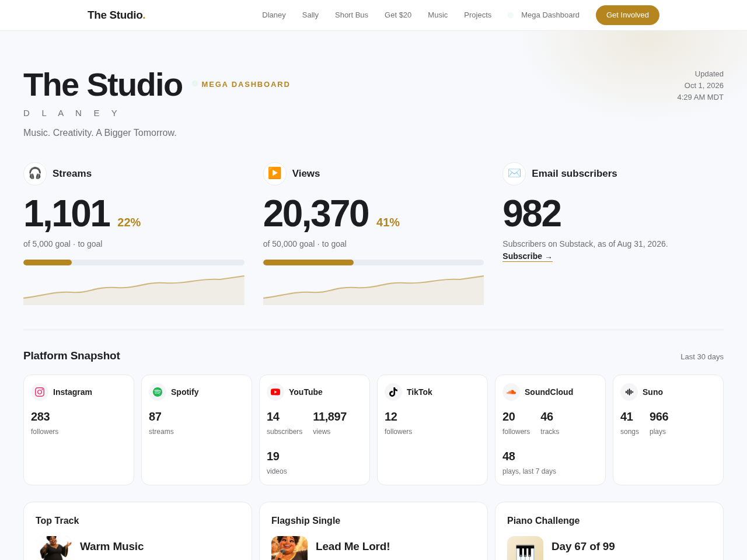Click The Studio logo in header
This screenshot has height=560, width=747.
116,15
